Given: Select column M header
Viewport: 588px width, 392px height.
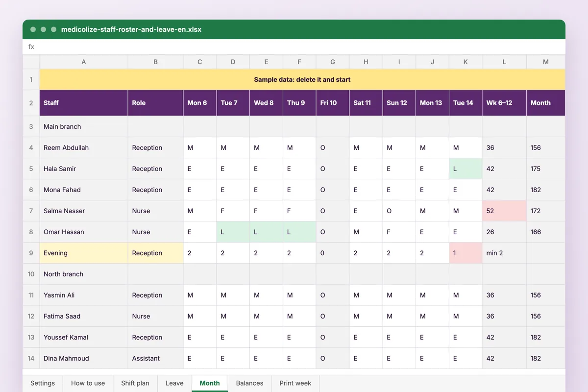Looking at the screenshot, I should tap(546, 62).
